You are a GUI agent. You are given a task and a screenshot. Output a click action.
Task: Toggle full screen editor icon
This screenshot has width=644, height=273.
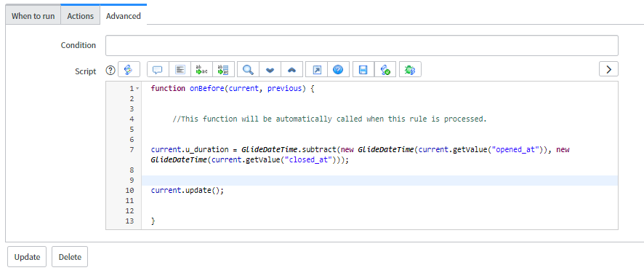coord(317,69)
